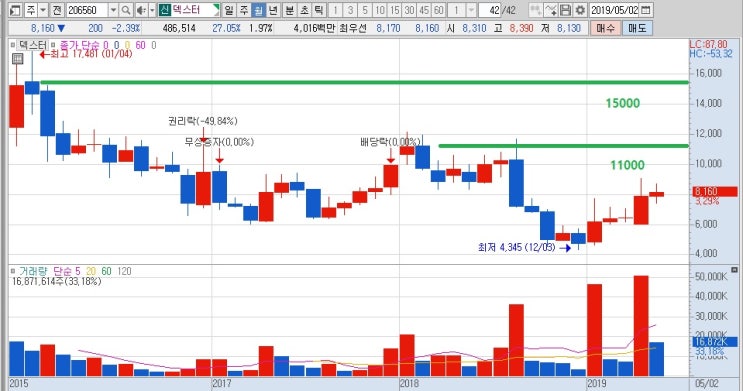Click the 덱스터 chart legend label
This screenshot has width=743, height=391.
pos(32,45)
